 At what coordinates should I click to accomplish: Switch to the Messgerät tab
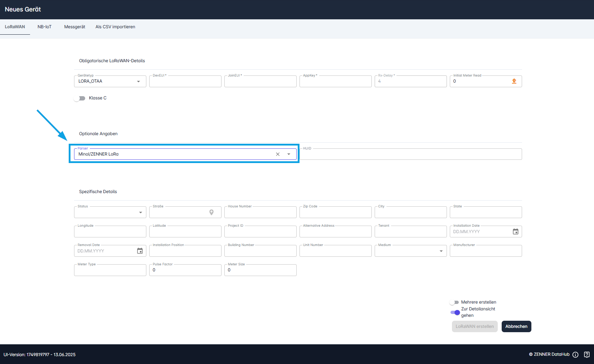tap(74, 26)
